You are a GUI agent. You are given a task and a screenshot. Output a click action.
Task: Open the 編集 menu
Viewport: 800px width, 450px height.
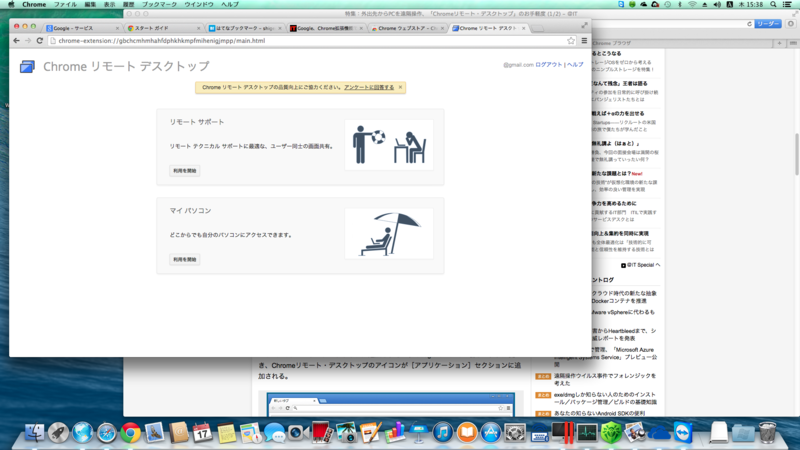[x=90, y=4]
